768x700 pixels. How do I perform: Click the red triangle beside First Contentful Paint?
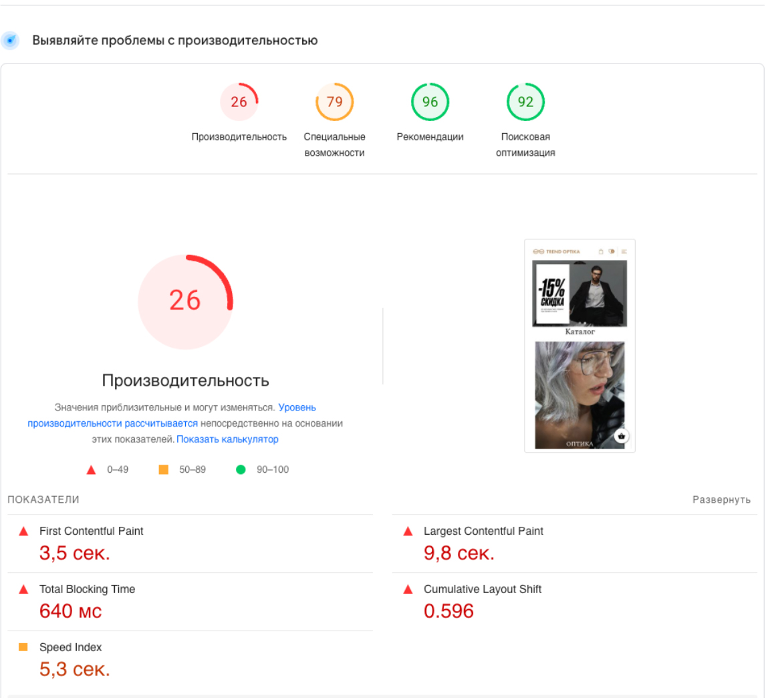[x=24, y=532]
